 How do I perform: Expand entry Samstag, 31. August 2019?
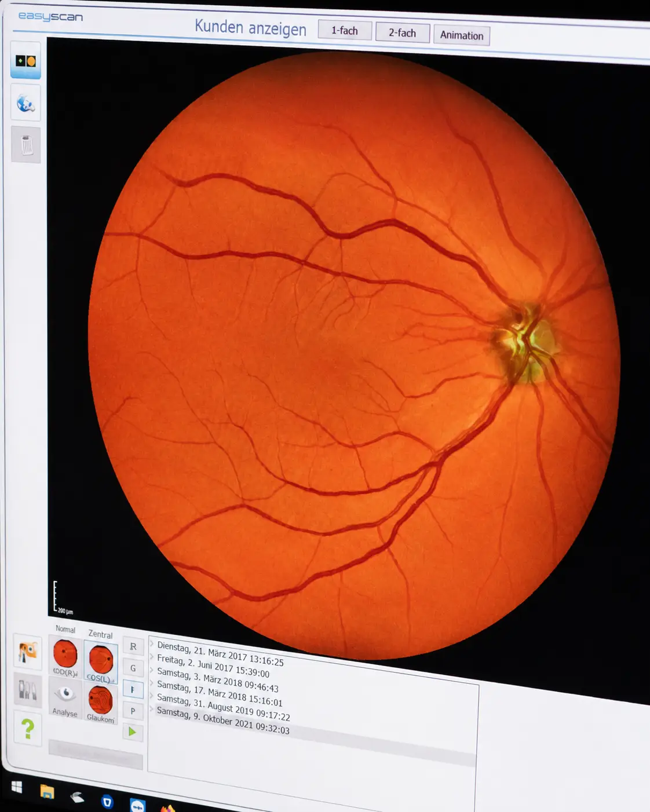152,697
